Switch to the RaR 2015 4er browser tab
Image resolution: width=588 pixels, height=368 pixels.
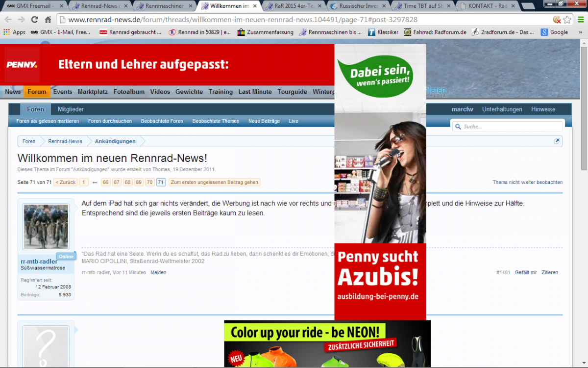294,6
